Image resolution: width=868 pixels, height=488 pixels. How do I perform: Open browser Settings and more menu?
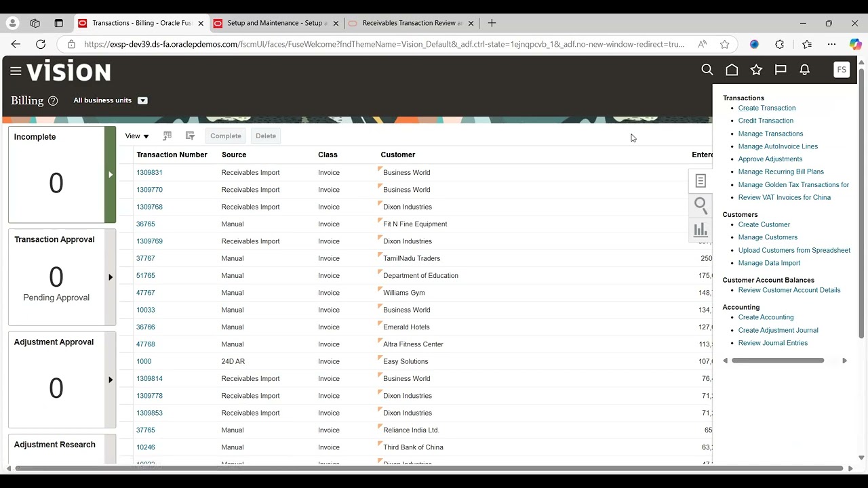tap(831, 44)
